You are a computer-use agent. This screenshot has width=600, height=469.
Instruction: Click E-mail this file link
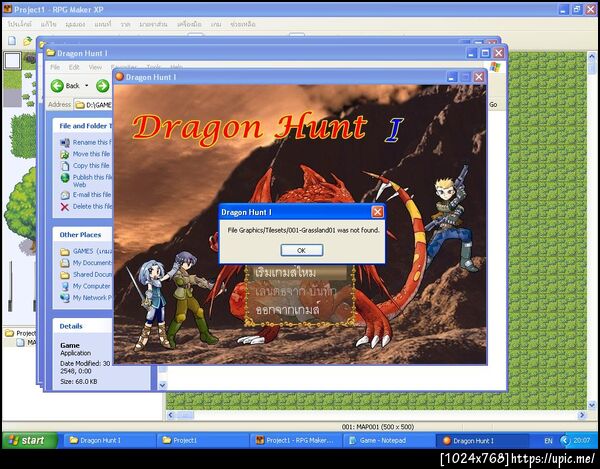(92, 194)
